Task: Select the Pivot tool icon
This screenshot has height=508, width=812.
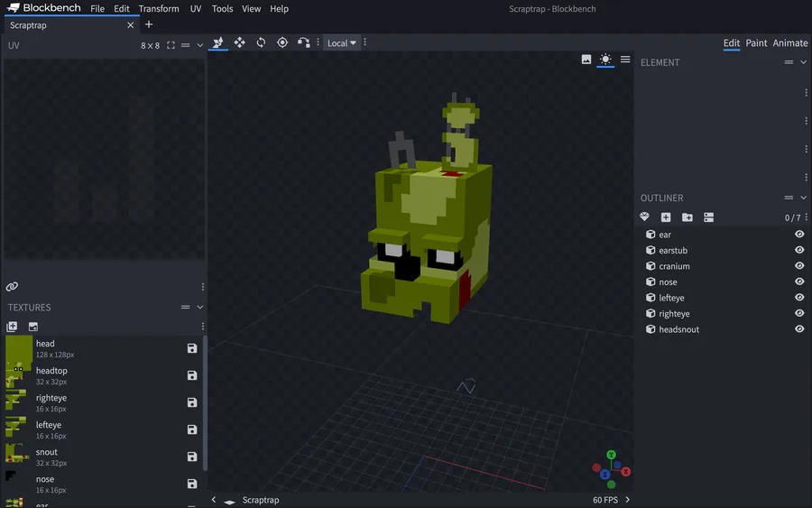Action: coord(282,42)
